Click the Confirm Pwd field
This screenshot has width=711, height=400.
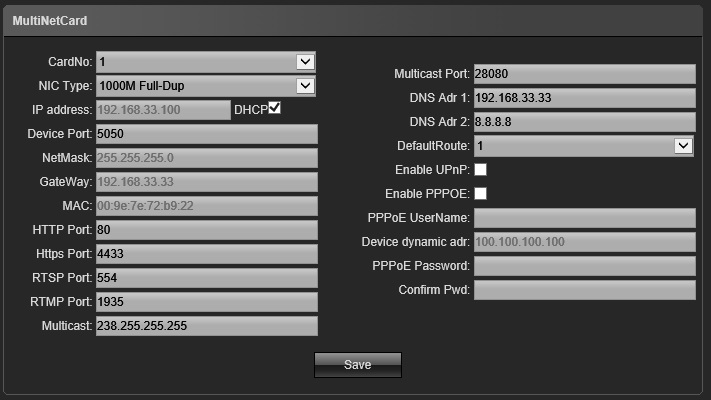coord(585,290)
